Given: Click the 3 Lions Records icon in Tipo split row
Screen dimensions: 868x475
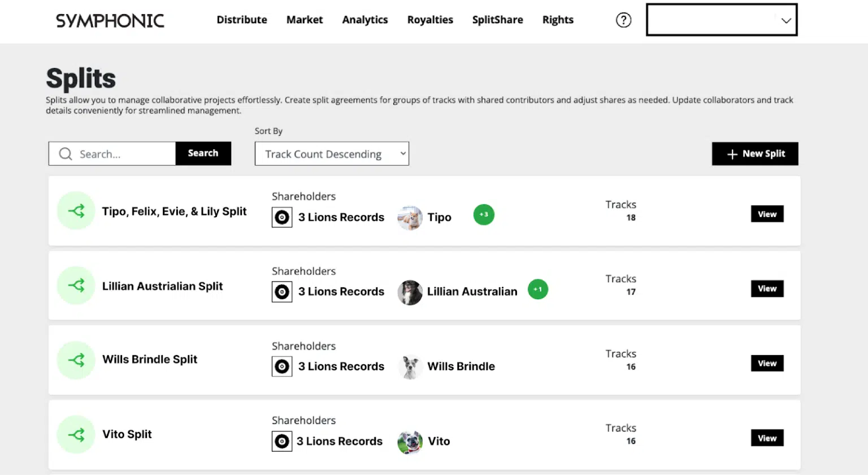Looking at the screenshot, I should click(x=282, y=218).
